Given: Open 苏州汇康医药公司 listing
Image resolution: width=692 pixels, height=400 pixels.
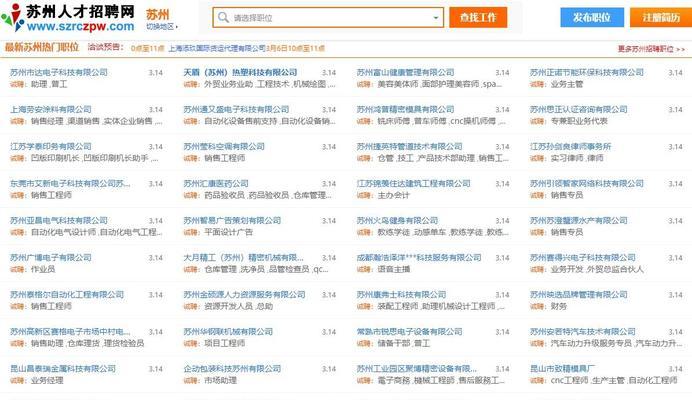Looking at the screenshot, I should (x=216, y=184).
